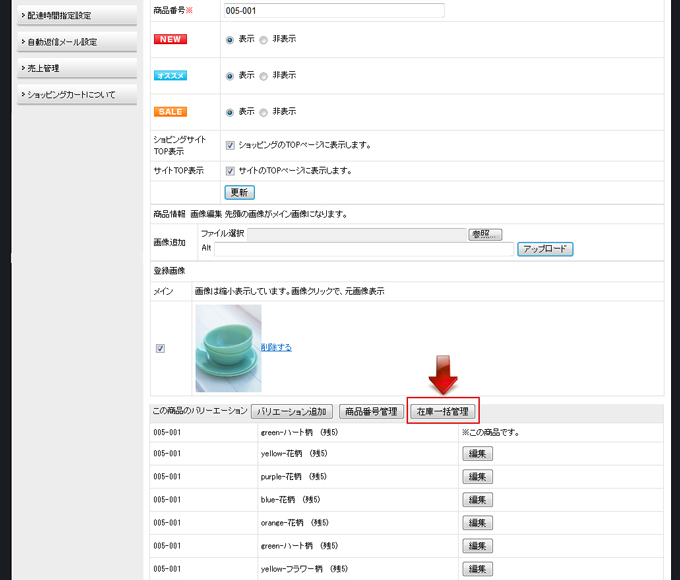Select 非表示 radio for NEW badge
Image resolution: width=680 pixels, height=580 pixels.
click(264, 40)
